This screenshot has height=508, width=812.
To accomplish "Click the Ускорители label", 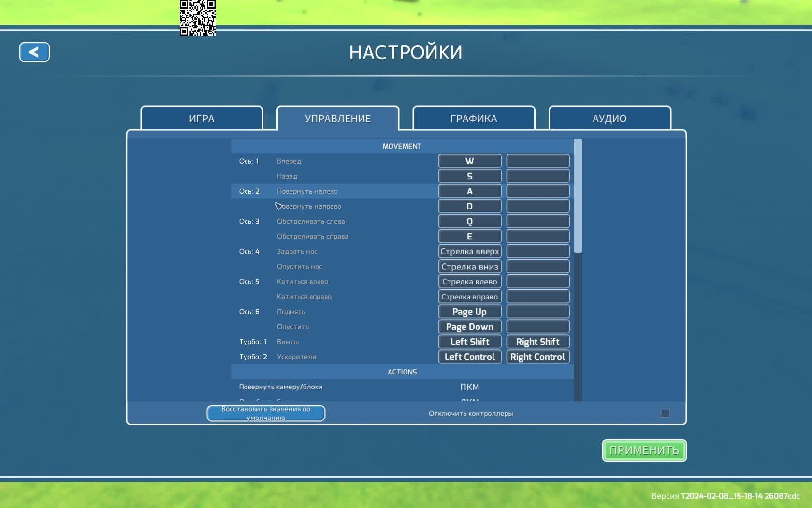I will 297,357.
